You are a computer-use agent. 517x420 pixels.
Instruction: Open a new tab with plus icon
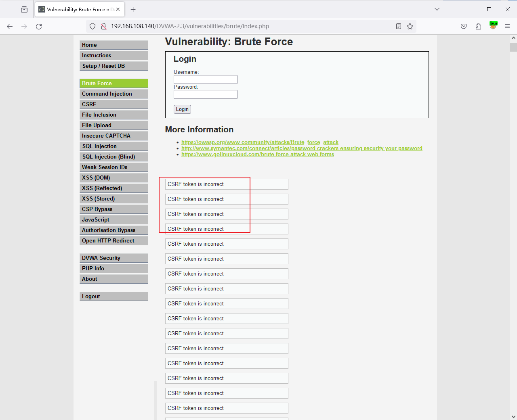pos(133,9)
